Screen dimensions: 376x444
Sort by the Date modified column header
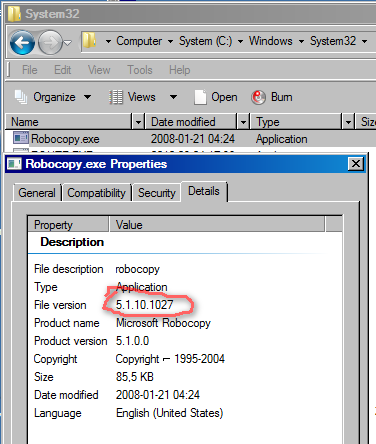pos(191,122)
